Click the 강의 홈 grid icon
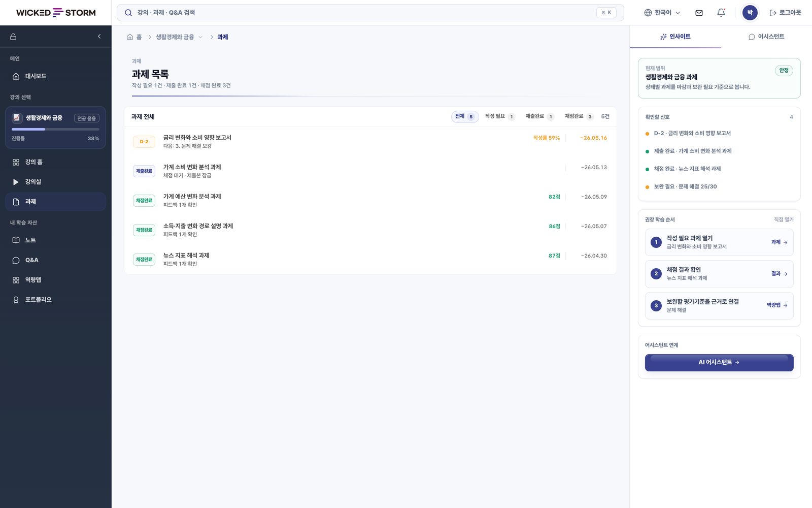Screen dimensions: 812x508 tap(16, 162)
